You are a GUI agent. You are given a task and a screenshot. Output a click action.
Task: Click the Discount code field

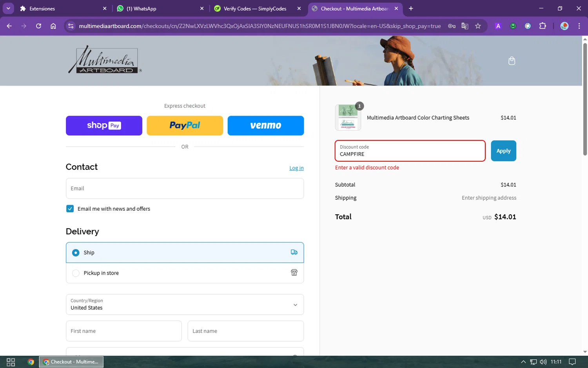coord(410,151)
